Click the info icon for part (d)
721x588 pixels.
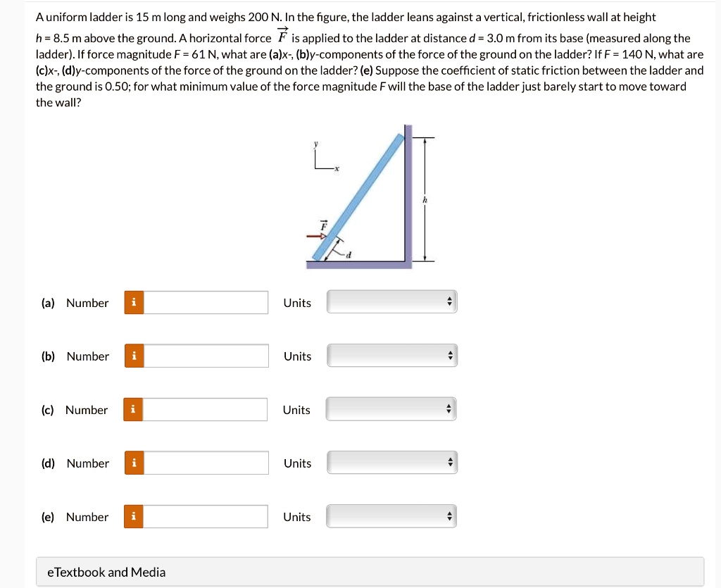click(133, 463)
